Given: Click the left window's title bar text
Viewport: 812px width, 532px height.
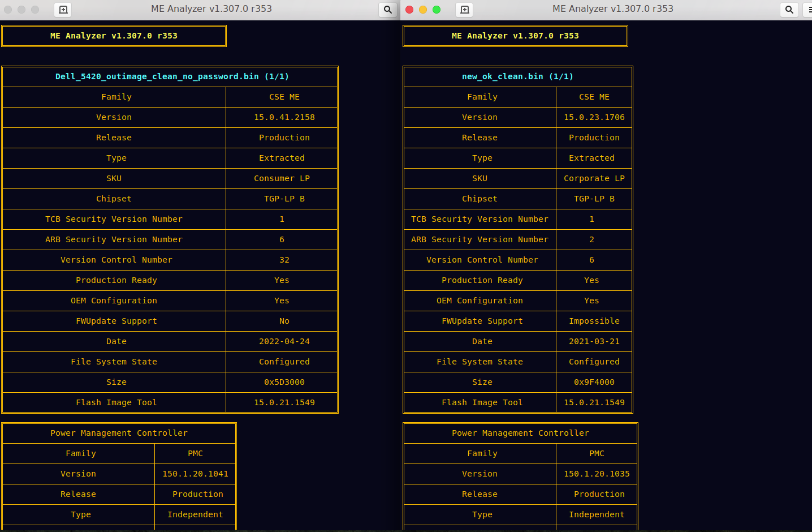Looking at the screenshot, I should (x=211, y=9).
